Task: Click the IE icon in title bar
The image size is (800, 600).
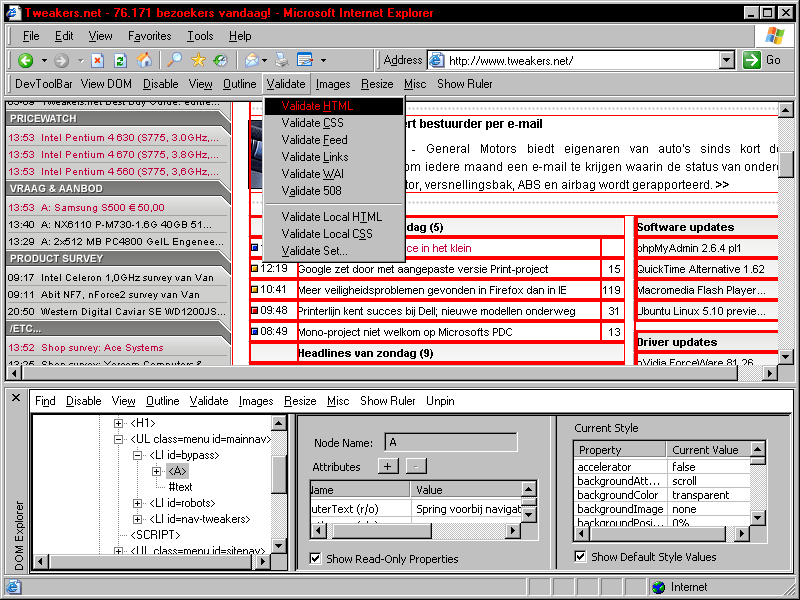Action: (13, 12)
